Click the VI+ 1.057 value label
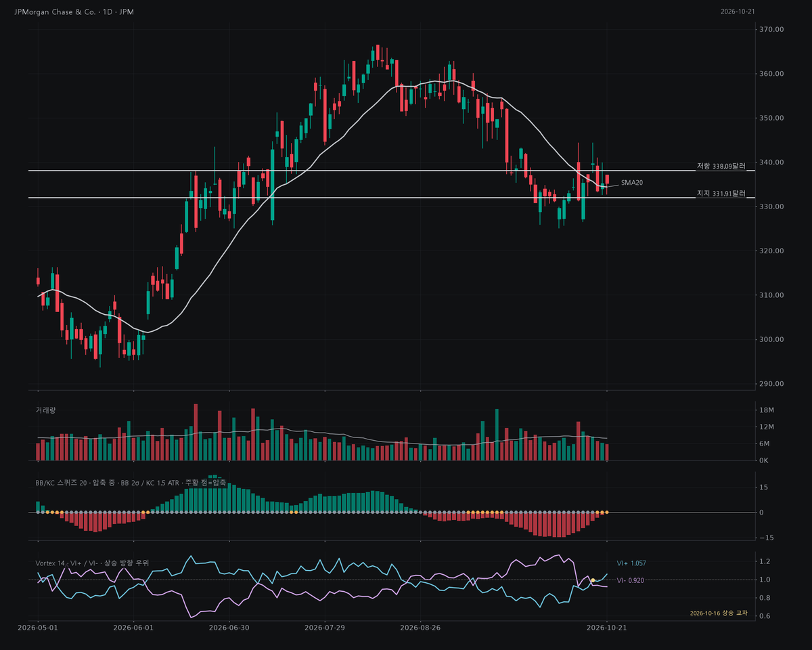Screen dimensions: 812x650 click(x=631, y=563)
